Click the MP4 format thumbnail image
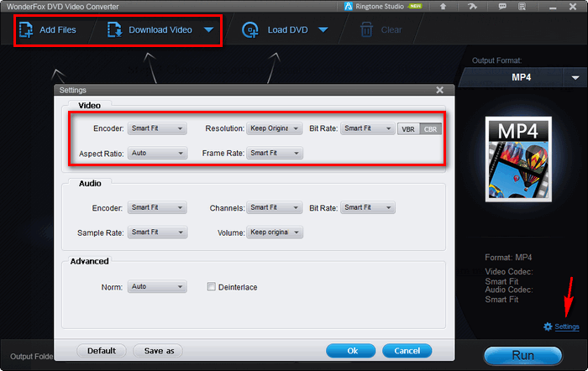Viewport: 588px width, 371px height. [518, 159]
